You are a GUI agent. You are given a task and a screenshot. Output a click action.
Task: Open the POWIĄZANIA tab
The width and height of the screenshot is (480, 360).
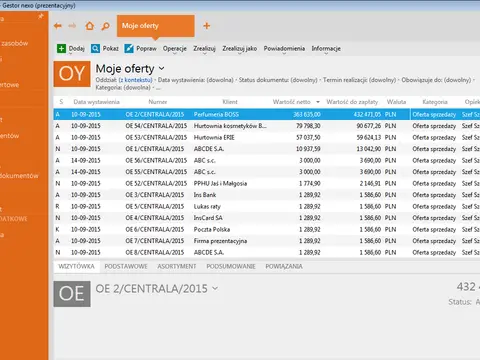(x=284, y=266)
